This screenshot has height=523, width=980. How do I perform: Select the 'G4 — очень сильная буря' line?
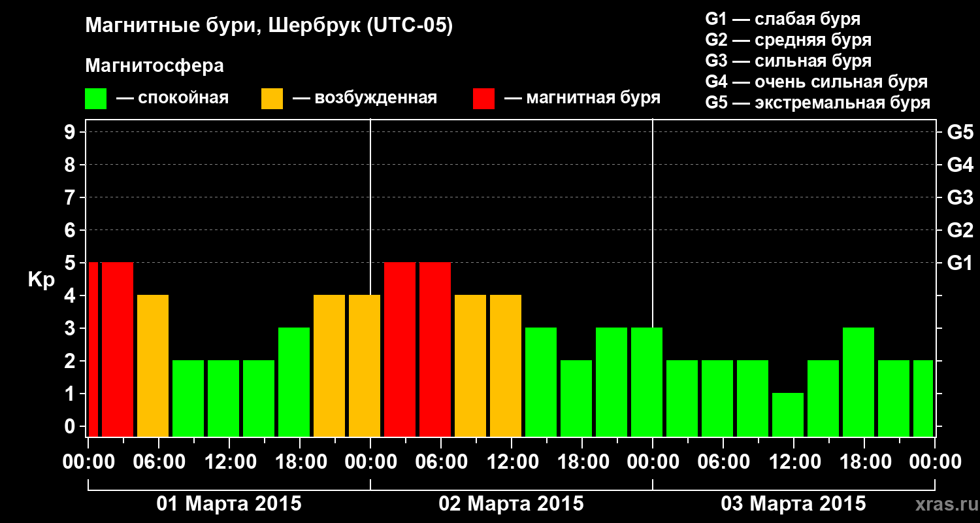click(816, 82)
